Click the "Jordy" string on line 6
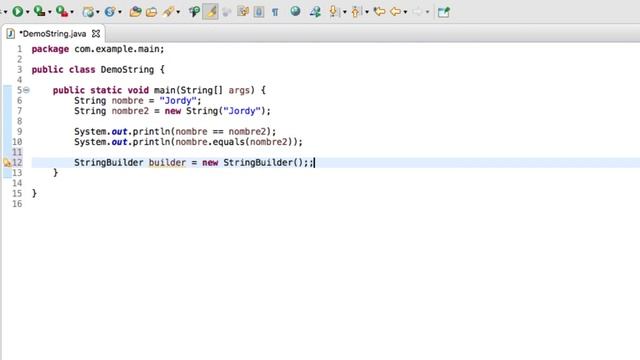This screenshot has height=360, width=640. coord(178,101)
